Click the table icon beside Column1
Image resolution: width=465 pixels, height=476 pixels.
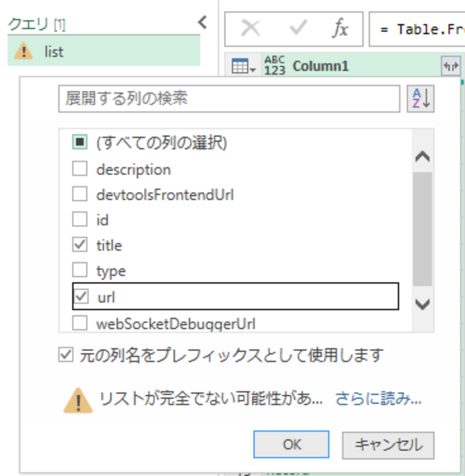pos(243,66)
